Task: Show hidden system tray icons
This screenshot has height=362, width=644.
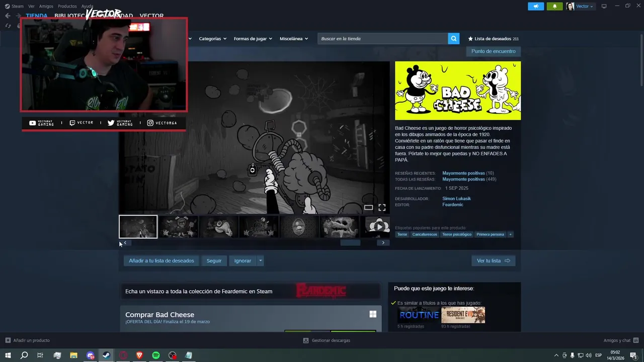Action: pos(556,355)
